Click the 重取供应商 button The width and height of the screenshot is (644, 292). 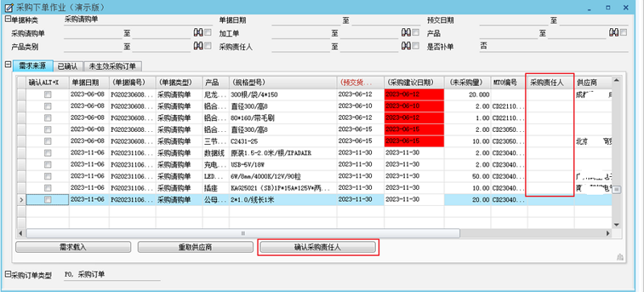(195, 247)
